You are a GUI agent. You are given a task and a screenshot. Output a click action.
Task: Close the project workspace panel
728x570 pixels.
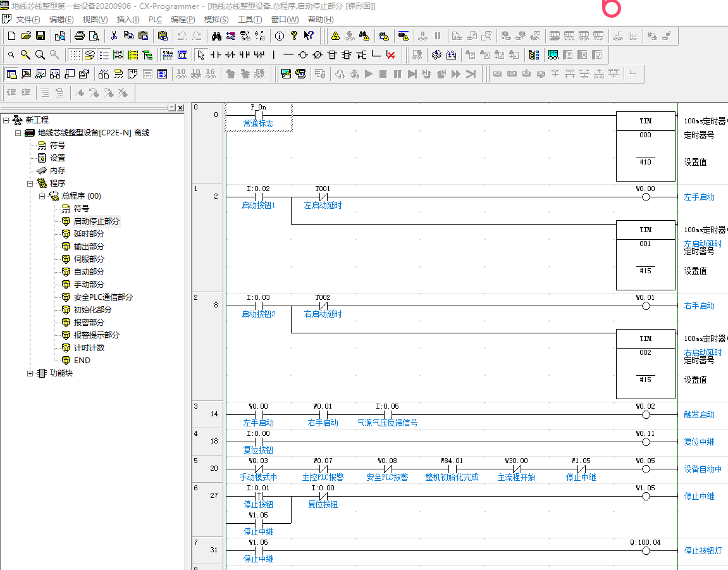pyautogui.click(x=180, y=108)
